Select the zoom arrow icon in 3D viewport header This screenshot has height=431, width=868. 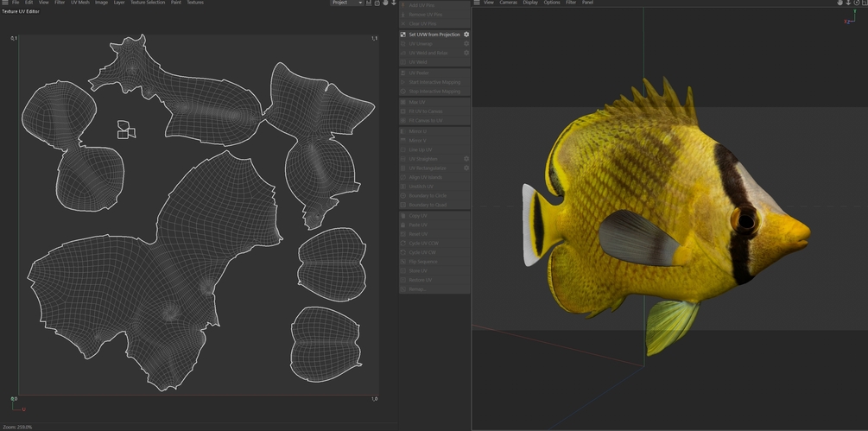pyautogui.click(x=848, y=3)
